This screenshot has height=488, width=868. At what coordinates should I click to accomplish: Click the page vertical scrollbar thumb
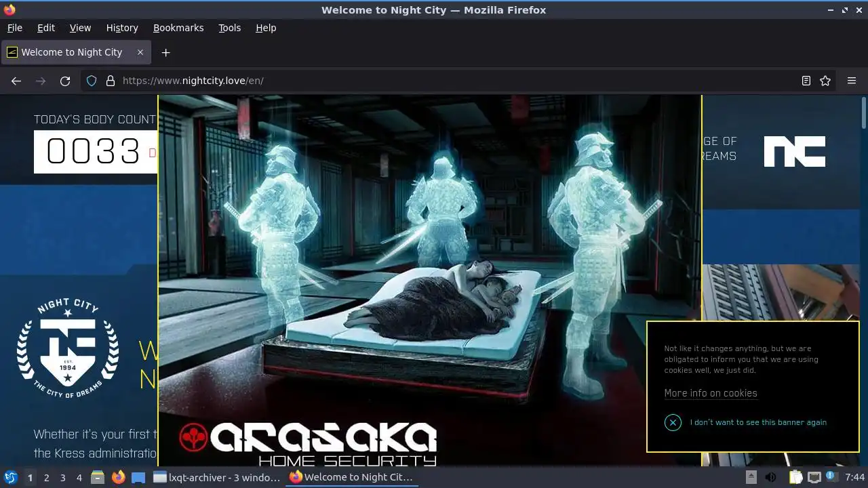[x=864, y=113]
